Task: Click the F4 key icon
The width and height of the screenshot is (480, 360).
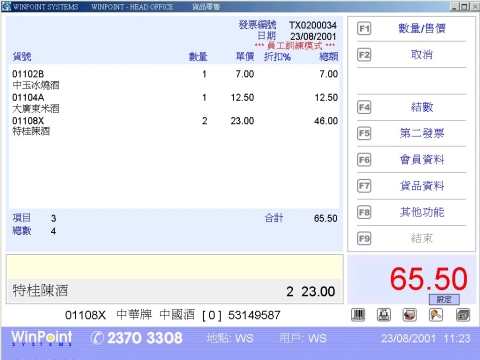Action: pos(364,107)
